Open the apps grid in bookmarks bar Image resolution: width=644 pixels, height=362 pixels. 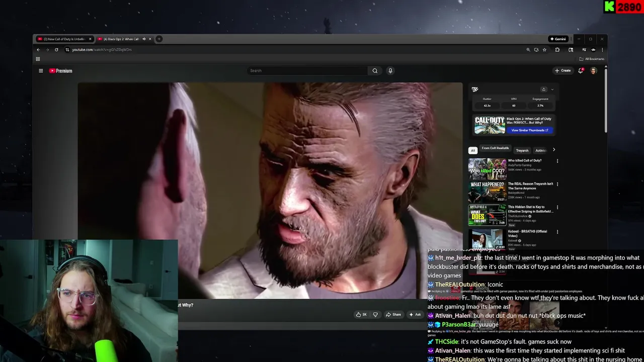[38, 59]
